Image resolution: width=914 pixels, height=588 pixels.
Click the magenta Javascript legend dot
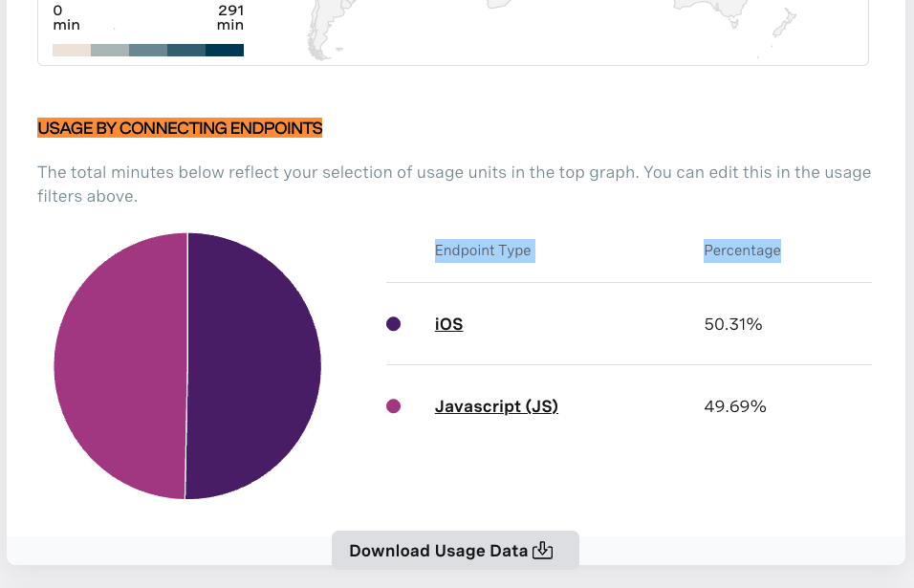click(393, 406)
